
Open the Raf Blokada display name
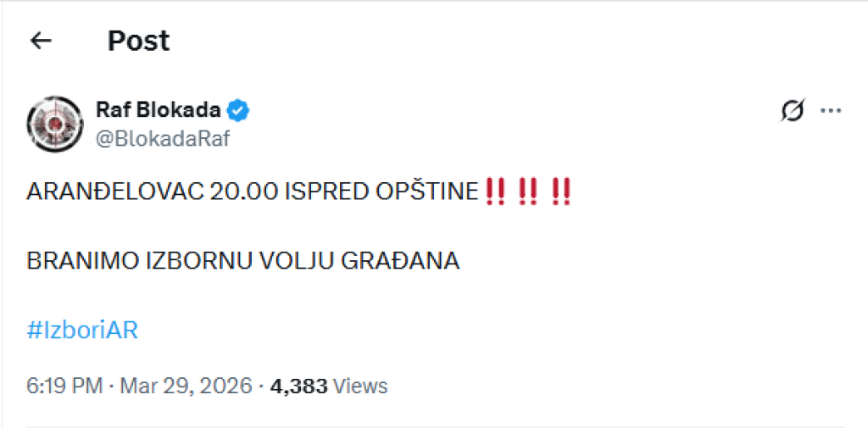click(159, 110)
